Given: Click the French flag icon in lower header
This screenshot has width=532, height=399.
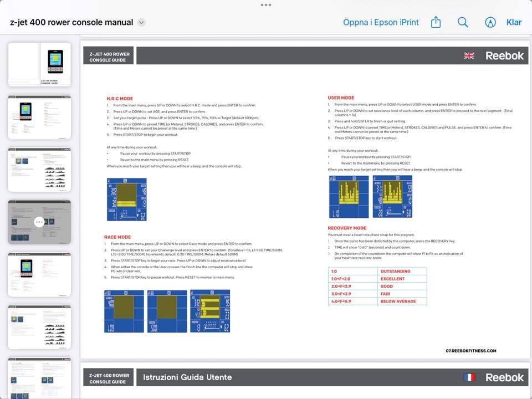Looking at the screenshot, I should pos(469,377).
